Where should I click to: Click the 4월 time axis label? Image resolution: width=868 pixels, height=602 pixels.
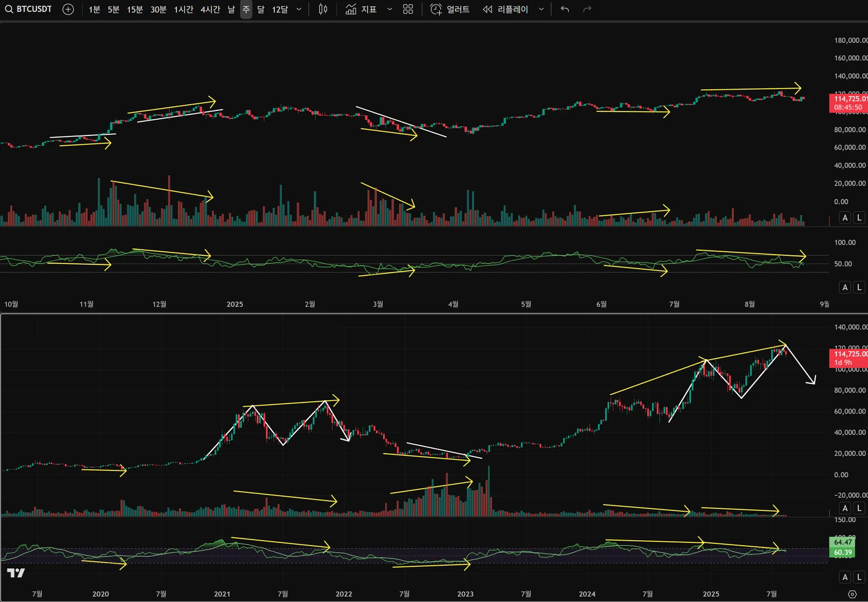pos(453,304)
